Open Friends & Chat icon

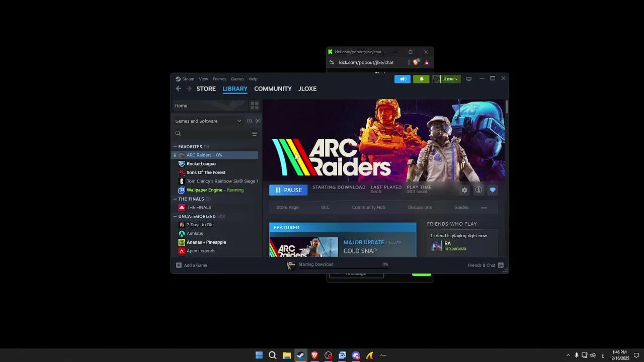click(x=501, y=265)
